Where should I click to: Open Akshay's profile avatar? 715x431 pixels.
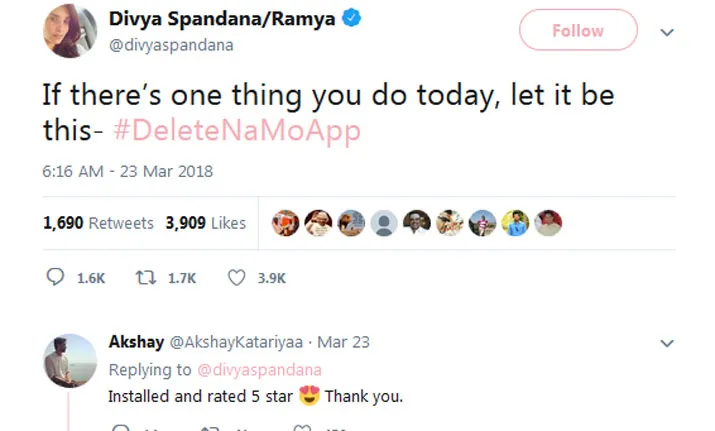tap(70, 360)
